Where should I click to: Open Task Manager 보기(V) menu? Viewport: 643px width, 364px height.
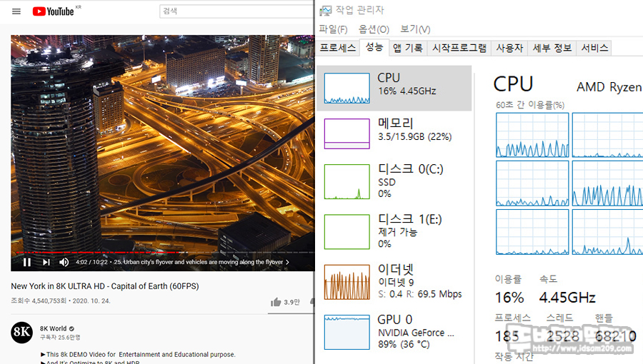415,29
